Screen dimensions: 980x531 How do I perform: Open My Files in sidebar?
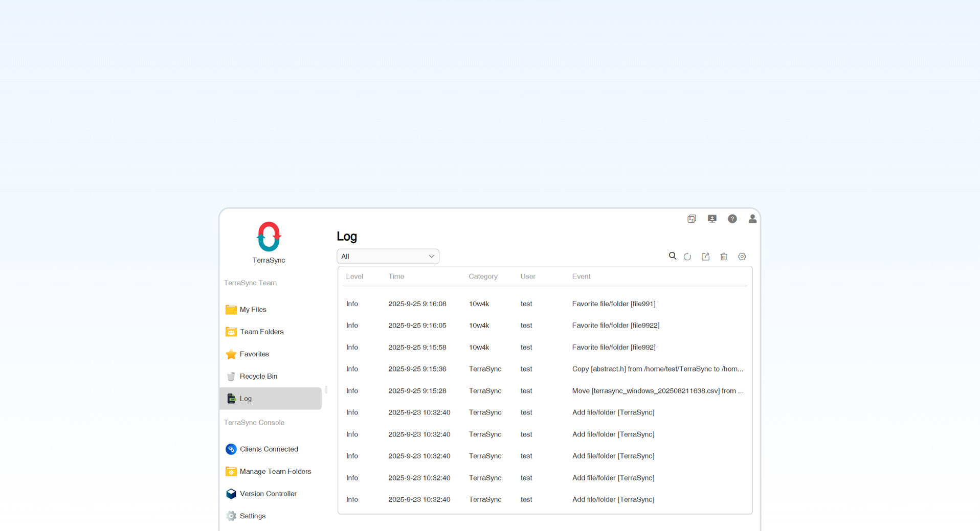pyautogui.click(x=253, y=310)
